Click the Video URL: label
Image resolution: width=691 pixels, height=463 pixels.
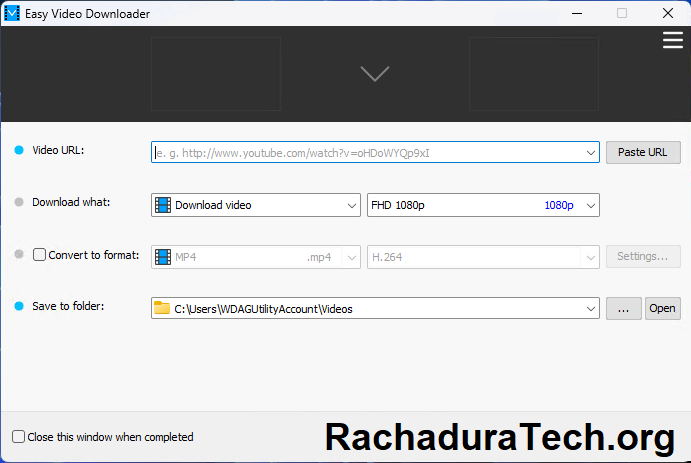[58, 150]
